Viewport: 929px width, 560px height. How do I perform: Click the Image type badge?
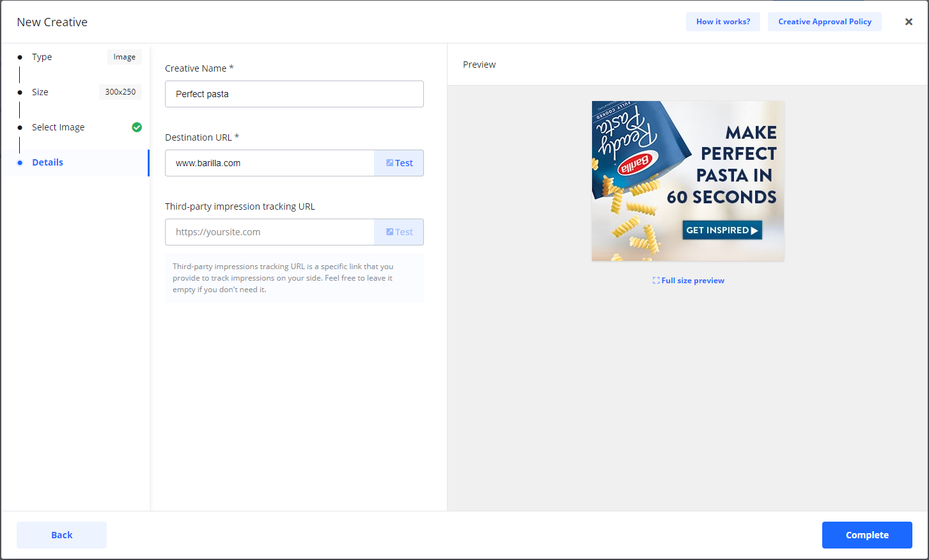[x=124, y=57]
